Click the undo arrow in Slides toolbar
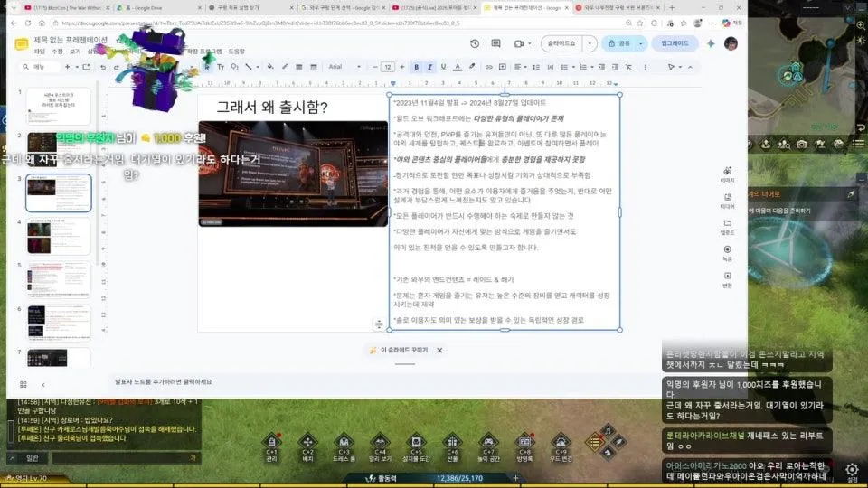Viewport: 868px width, 488px height. (103, 67)
